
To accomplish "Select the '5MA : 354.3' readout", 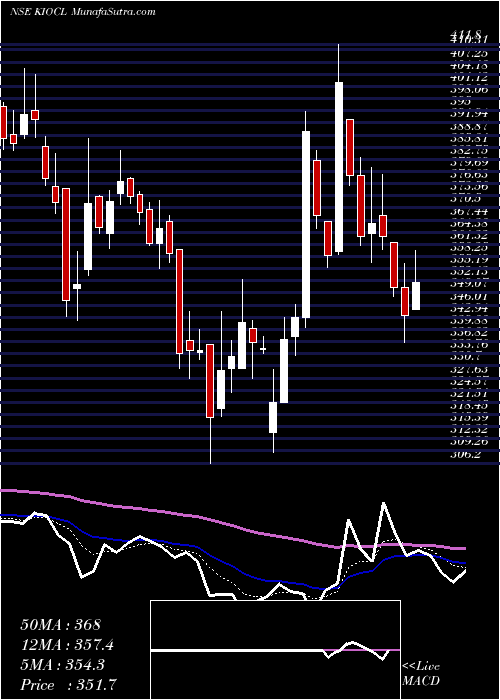I will 62,665.
